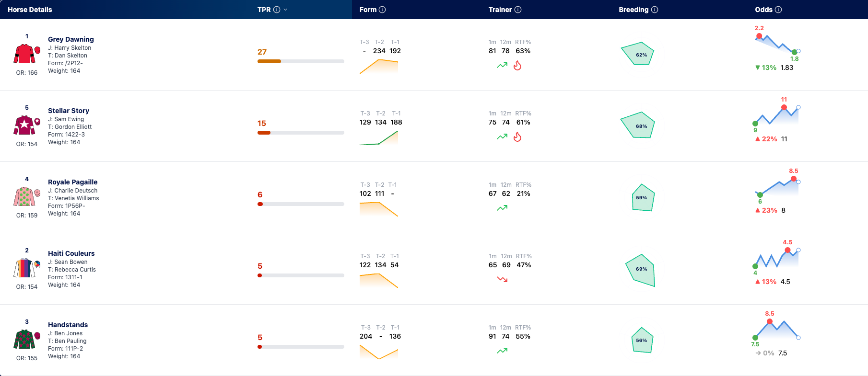This screenshot has height=376, width=868.
Task: Click Grey Dawning's TPR rating bar
Action: pos(301,61)
